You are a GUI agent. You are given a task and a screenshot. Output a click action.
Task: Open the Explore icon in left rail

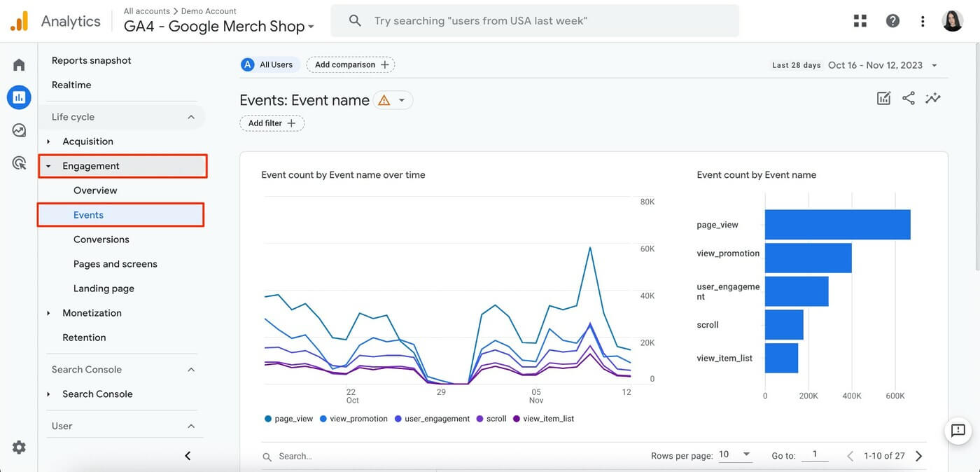click(19, 130)
